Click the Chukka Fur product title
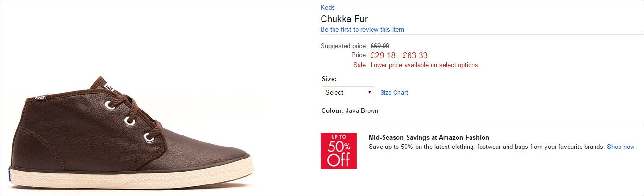Viewport: 644px width, 196px height. pos(344,19)
